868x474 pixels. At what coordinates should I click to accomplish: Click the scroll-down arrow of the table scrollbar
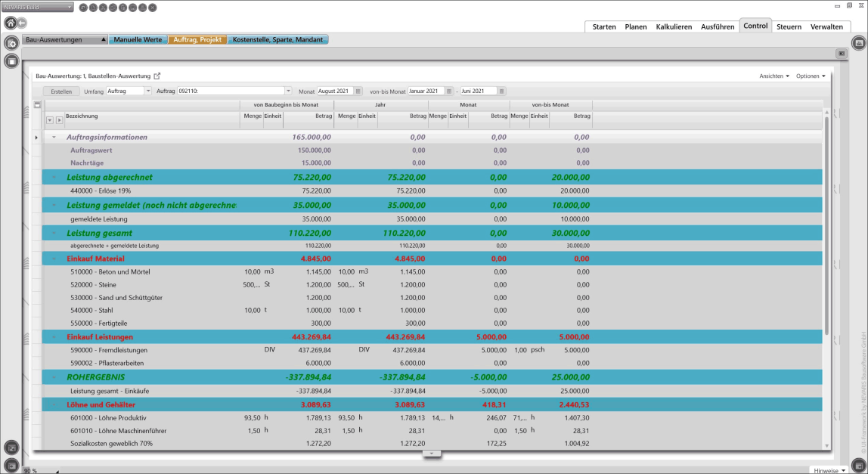[x=827, y=446]
